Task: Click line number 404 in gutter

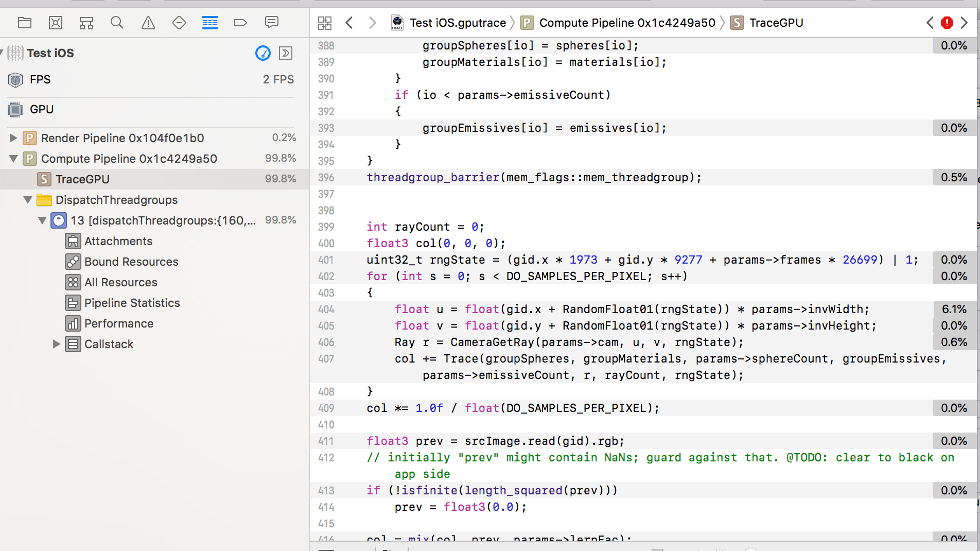Action: pos(326,309)
